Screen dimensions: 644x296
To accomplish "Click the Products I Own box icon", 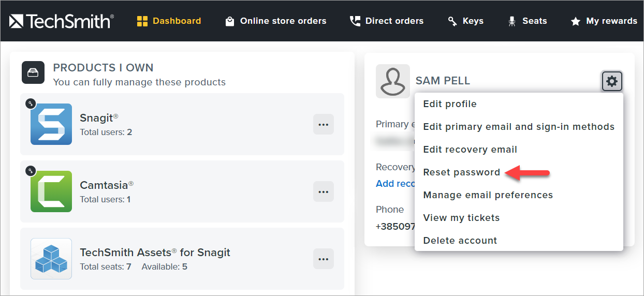I will click(x=32, y=72).
